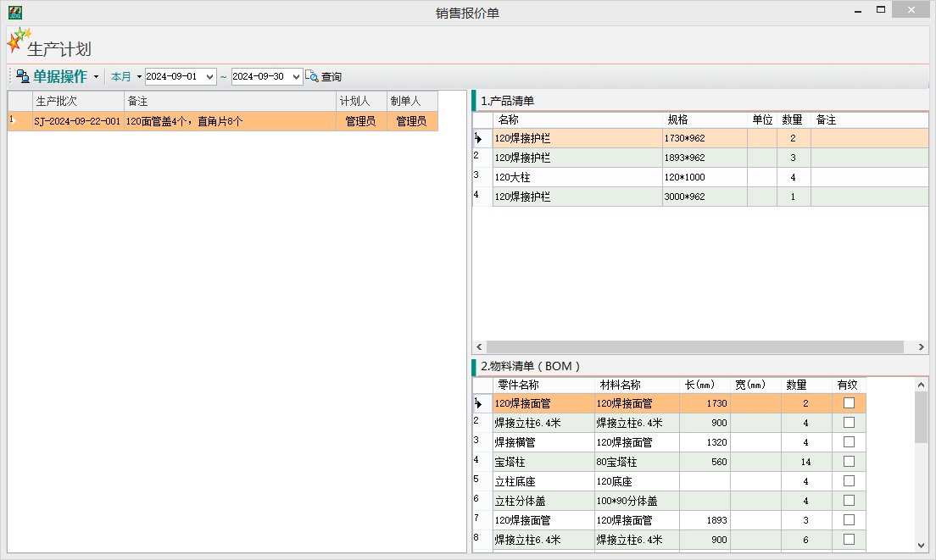Click the 名称 column header in product list
The width and height of the screenshot is (936, 560).
577,119
